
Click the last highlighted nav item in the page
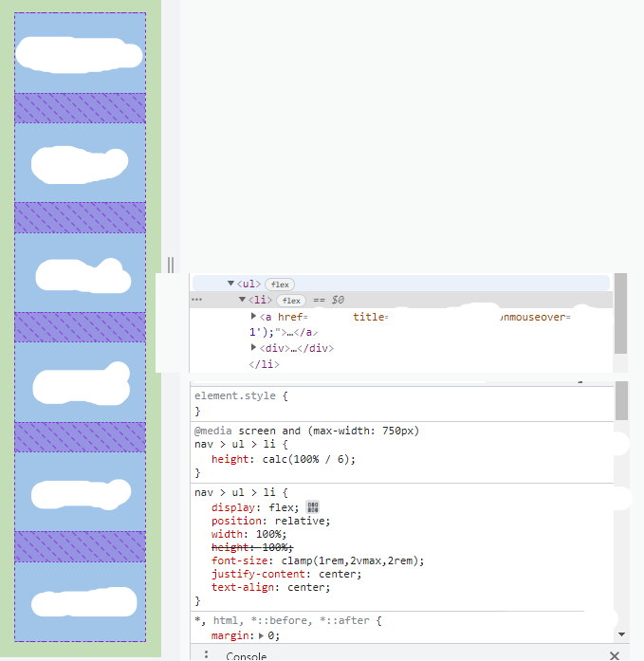tap(80, 602)
